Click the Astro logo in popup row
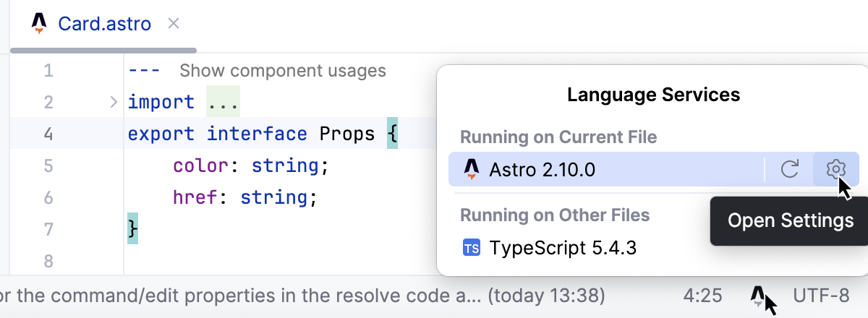The width and height of the screenshot is (868, 318). click(472, 169)
